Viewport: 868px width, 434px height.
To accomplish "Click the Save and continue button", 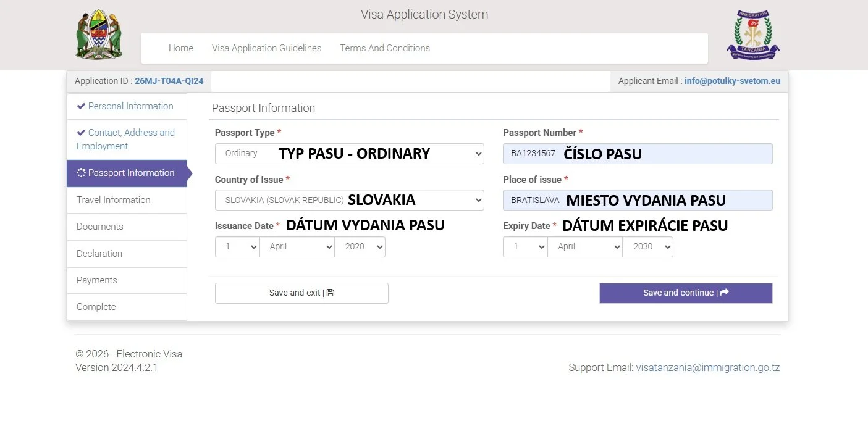I will [686, 293].
